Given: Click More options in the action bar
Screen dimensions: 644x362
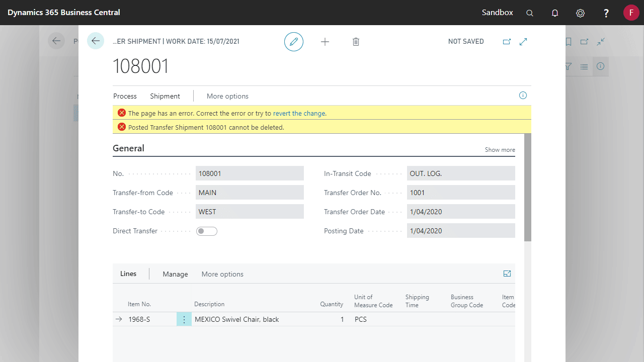Looking at the screenshot, I should (x=227, y=96).
